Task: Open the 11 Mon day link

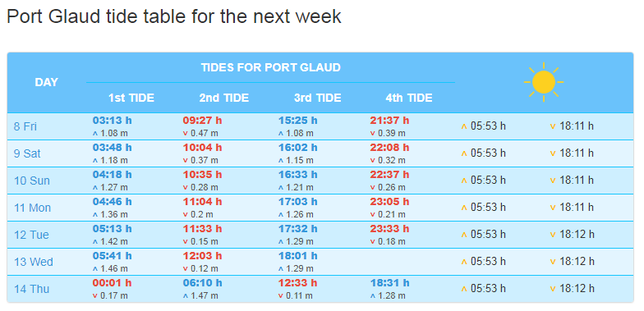Action: point(33,208)
